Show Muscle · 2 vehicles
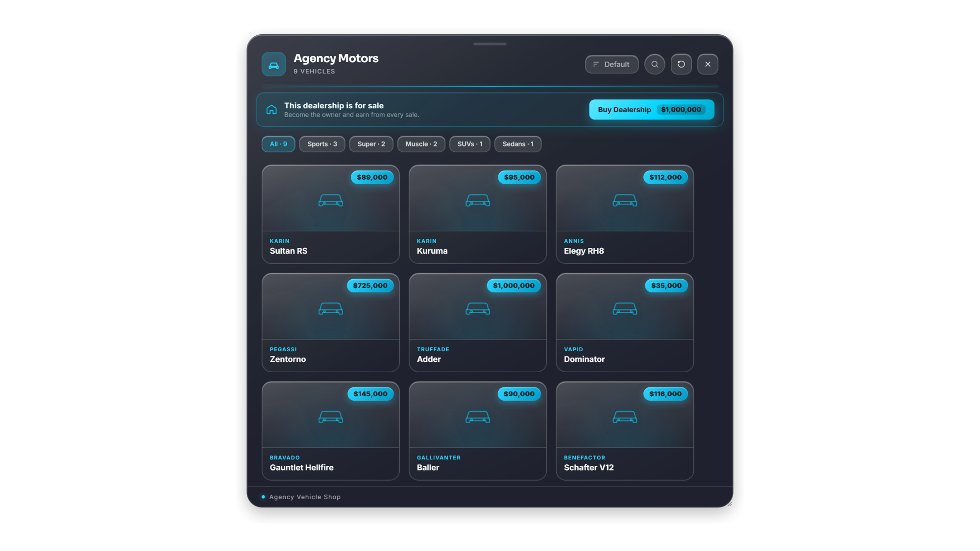Screen dimensions: 980x551 pyautogui.click(x=421, y=144)
